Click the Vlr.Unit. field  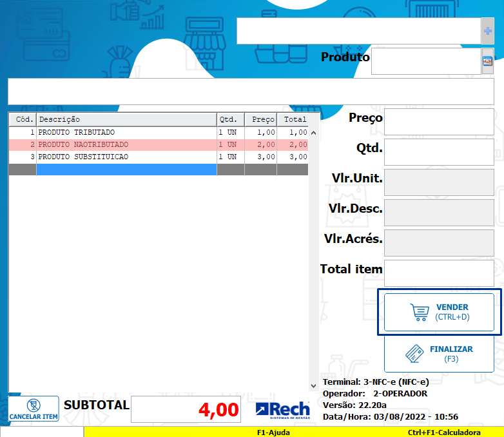(439, 182)
